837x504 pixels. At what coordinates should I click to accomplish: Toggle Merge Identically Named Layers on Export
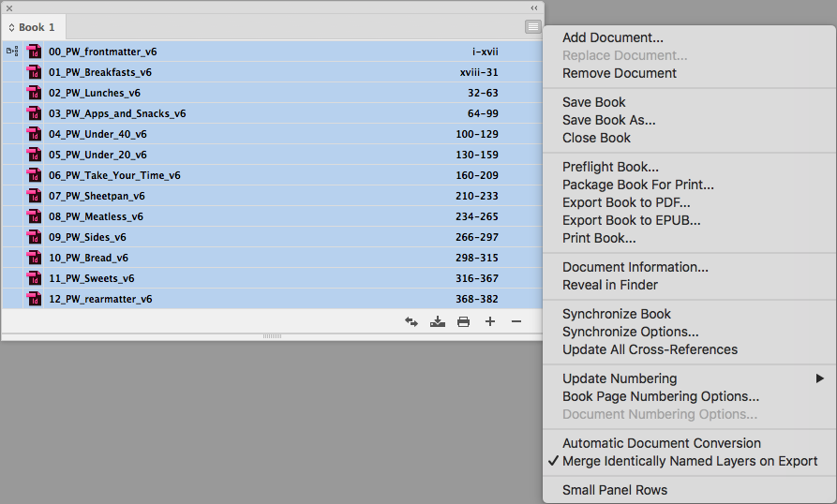tap(690, 461)
